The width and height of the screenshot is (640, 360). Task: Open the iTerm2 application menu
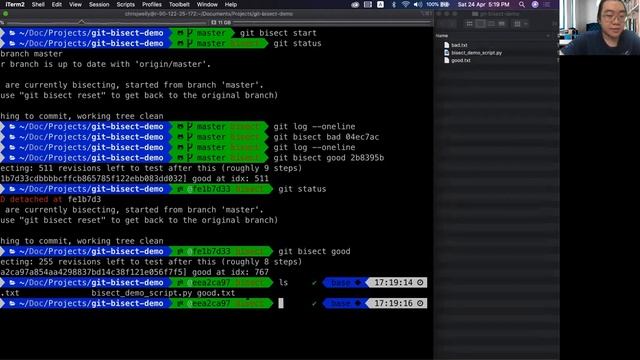15,4
